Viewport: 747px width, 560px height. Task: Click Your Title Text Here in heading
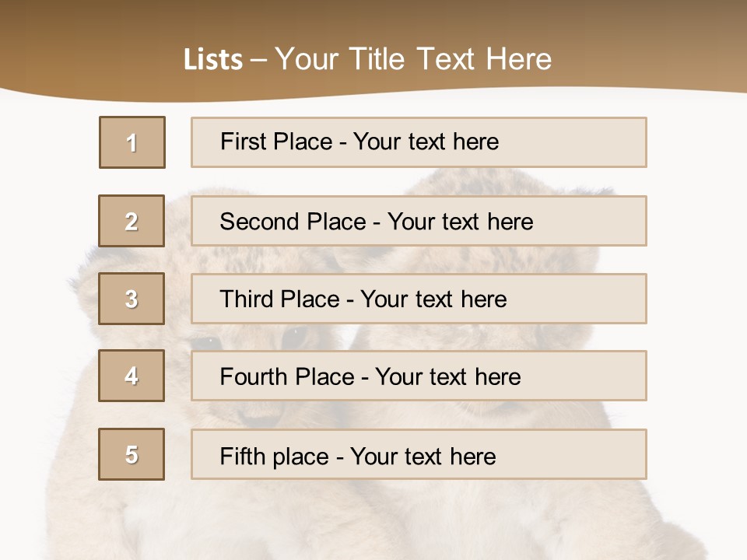(413, 60)
